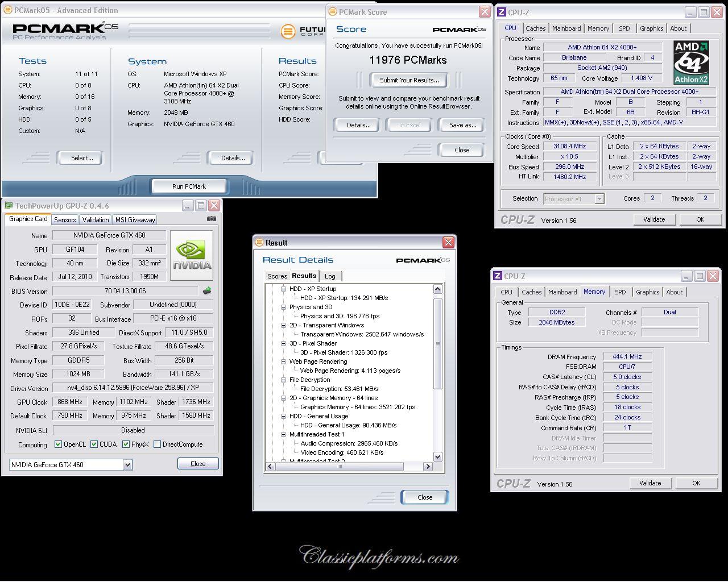The width and height of the screenshot is (728, 582).
Task: Click OK in the bottom CPU-Z window
Action: (696, 483)
